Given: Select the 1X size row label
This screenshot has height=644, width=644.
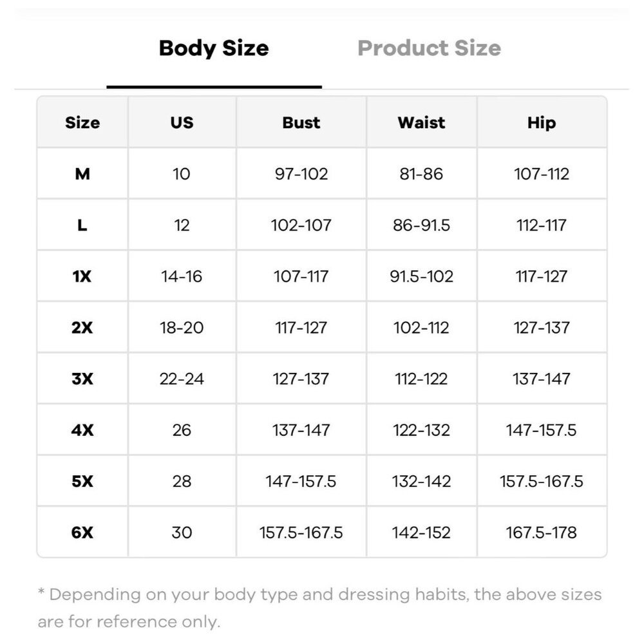Looking at the screenshot, I should [x=82, y=276].
